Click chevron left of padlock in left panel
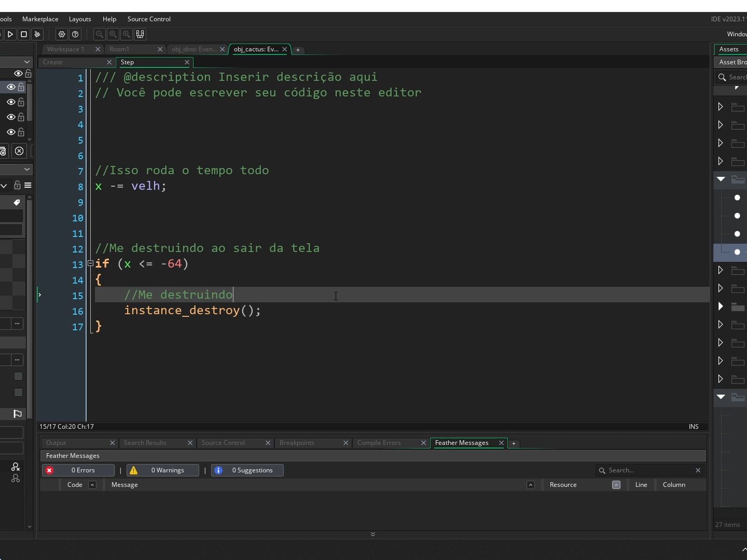The height and width of the screenshot is (560, 747). coord(4,186)
